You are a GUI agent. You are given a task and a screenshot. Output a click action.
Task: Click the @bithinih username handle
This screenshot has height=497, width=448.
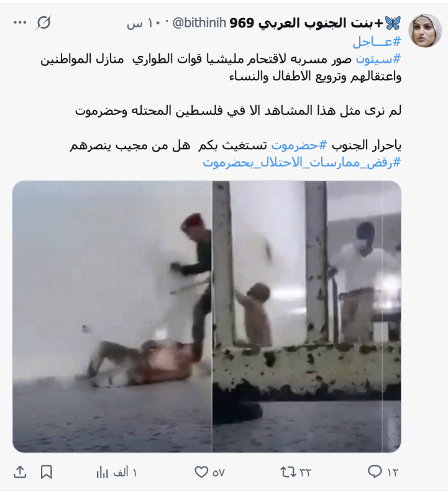pos(199,23)
